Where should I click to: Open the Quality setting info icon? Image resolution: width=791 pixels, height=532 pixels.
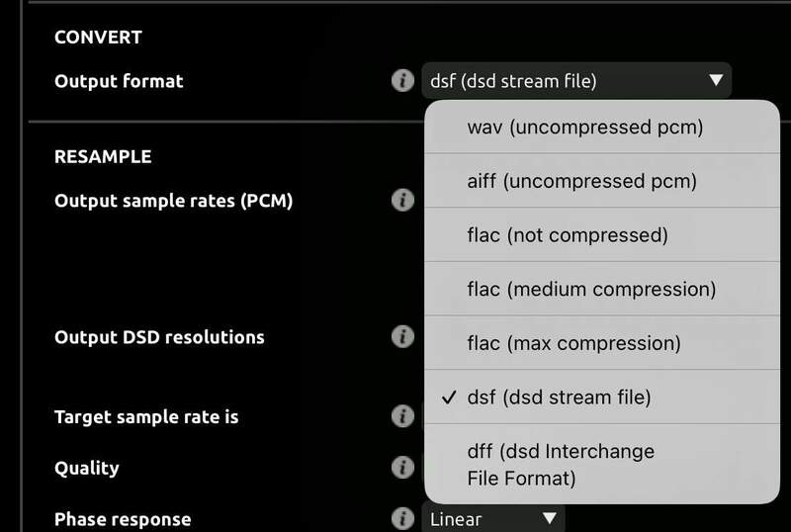(x=402, y=467)
